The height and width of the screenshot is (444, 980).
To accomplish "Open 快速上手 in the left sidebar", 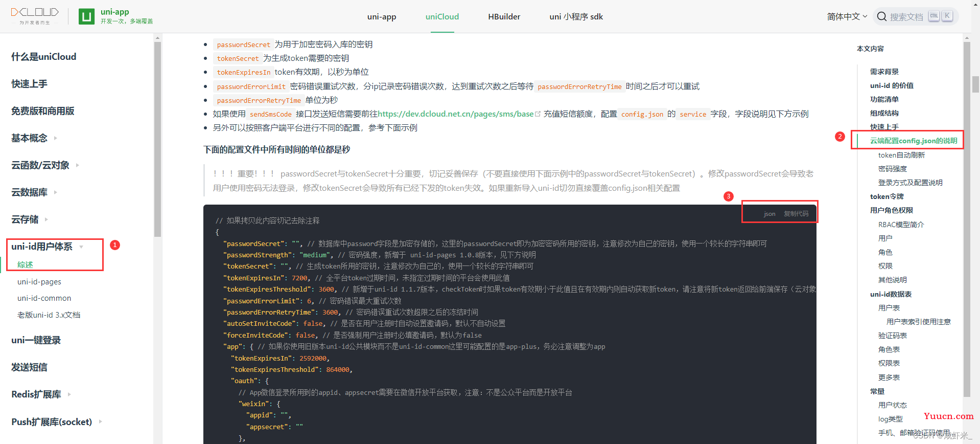I will pos(30,84).
